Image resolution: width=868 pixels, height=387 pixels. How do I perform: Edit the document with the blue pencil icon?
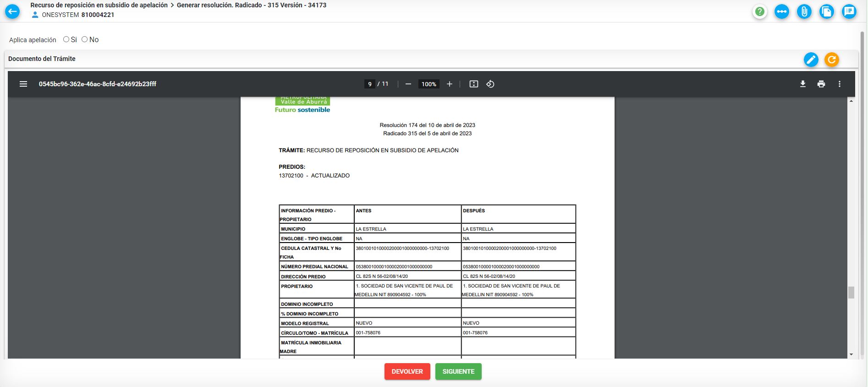[x=811, y=60]
